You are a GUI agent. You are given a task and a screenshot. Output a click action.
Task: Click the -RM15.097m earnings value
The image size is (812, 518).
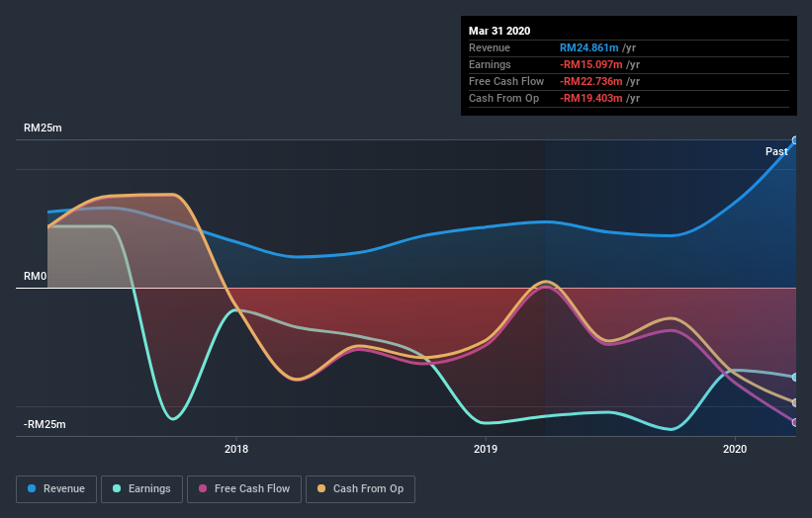click(x=590, y=64)
